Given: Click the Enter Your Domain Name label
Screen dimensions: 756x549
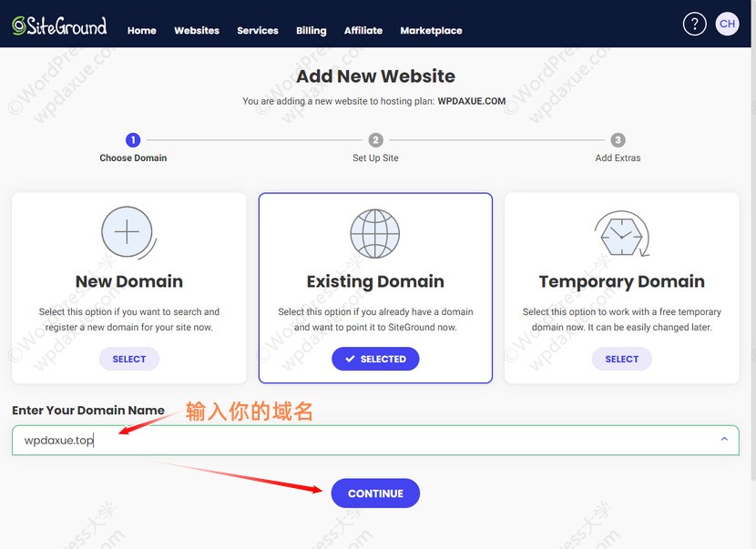Looking at the screenshot, I should coord(88,411).
